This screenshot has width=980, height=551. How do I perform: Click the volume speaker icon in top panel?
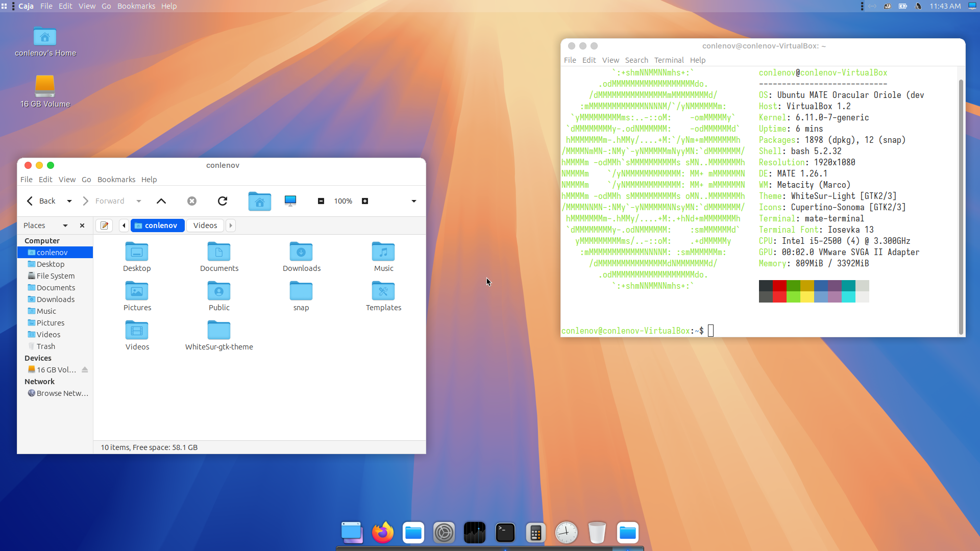click(x=918, y=6)
